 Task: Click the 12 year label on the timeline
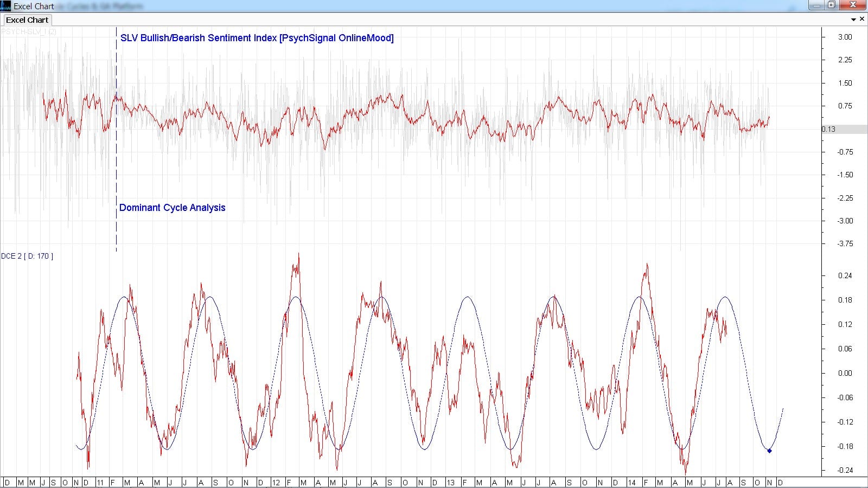point(276,481)
